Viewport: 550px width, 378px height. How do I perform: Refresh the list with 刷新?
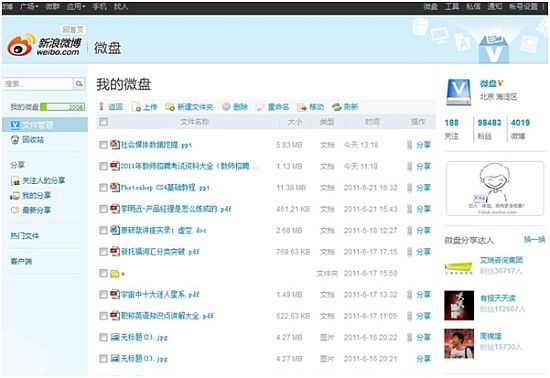point(345,107)
